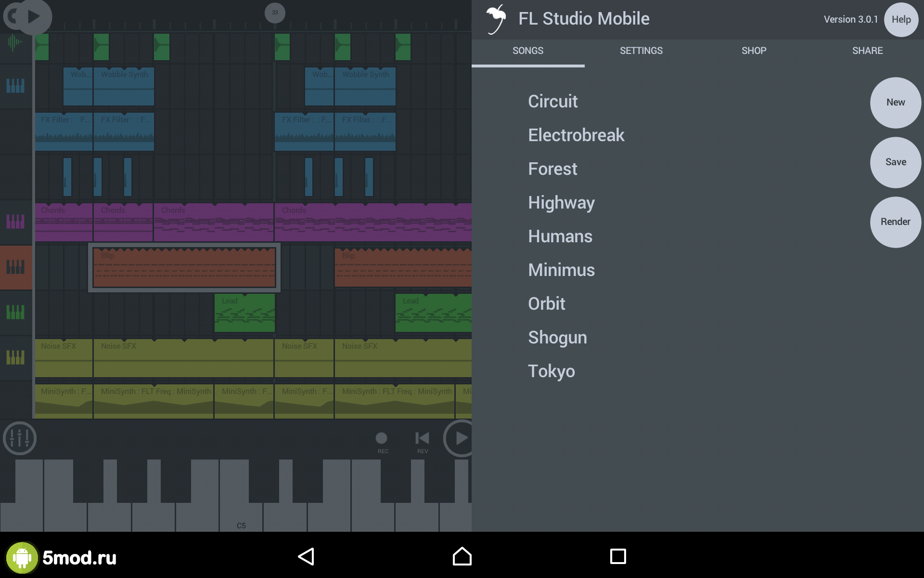Load the Electrobreak demo song

576,135
